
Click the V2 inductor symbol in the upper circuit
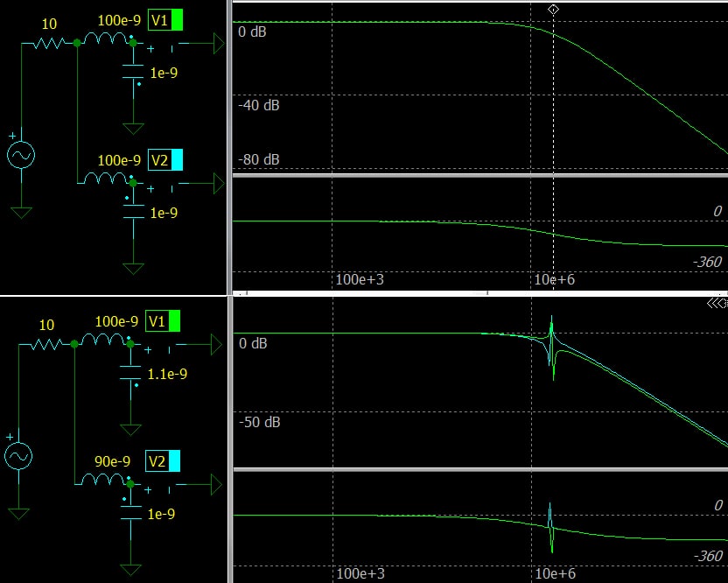105,179
